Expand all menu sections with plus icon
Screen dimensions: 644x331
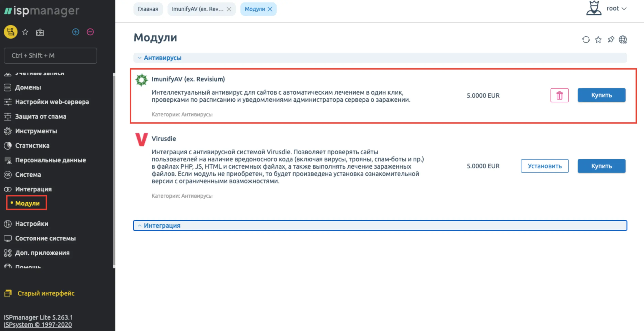coord(76,32)
